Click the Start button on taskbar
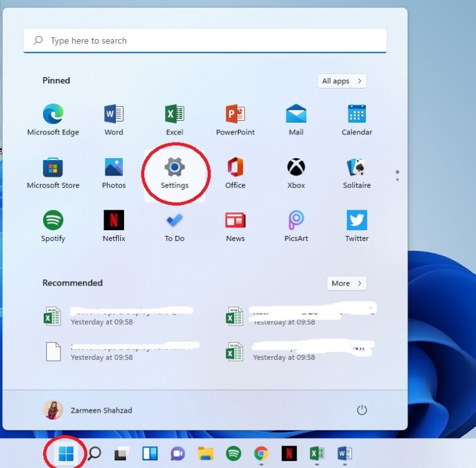476x468 pixels. pyautogui.click(x=66, y=454)
